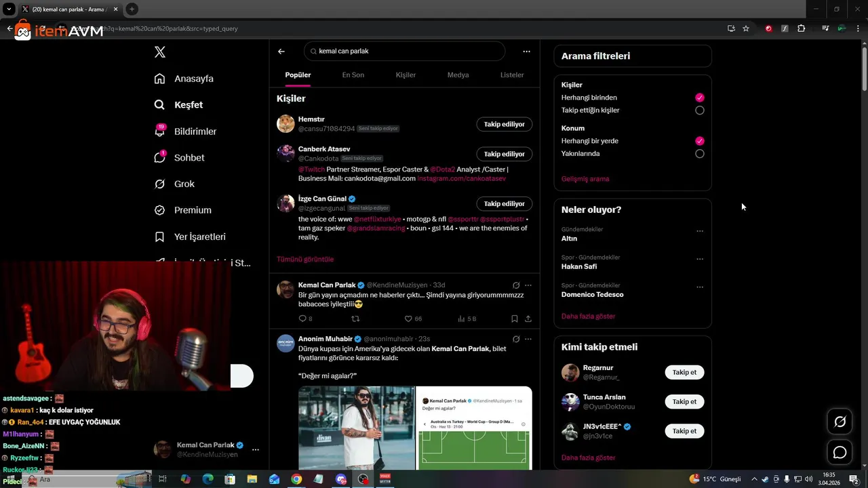This screenshot has height=488, width=868.
Task: Open browser extensions puzzle icon
Action: (802, 28)
